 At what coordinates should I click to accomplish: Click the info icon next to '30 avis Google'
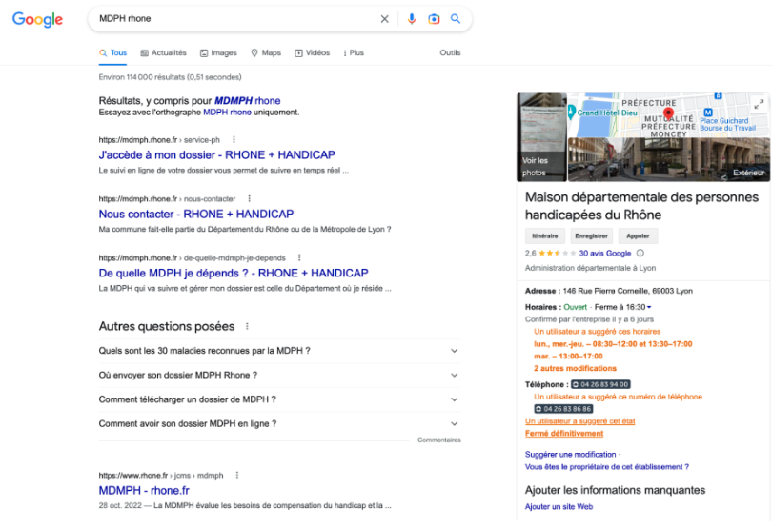click(x=640, y=254)
